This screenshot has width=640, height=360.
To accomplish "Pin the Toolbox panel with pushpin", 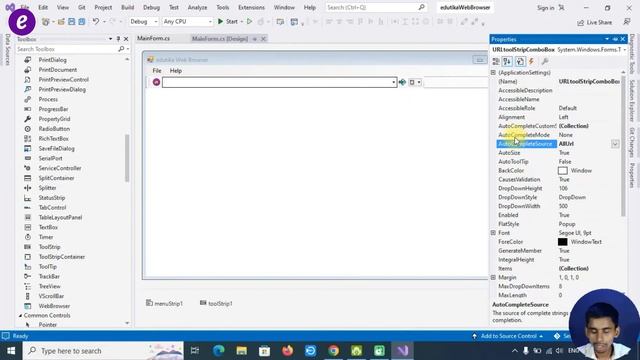I will click(x=118, y=39).
